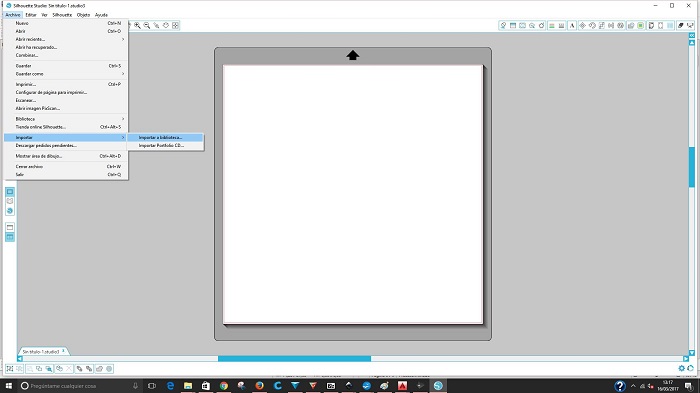The height and width of the screenshot is (393, 700).
Task: Open Firefox from the taskbar
Action: pos(259,386)
